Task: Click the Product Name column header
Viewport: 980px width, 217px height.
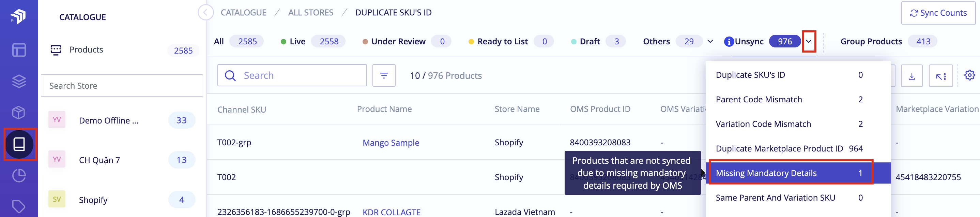Action: click(384, 109)
